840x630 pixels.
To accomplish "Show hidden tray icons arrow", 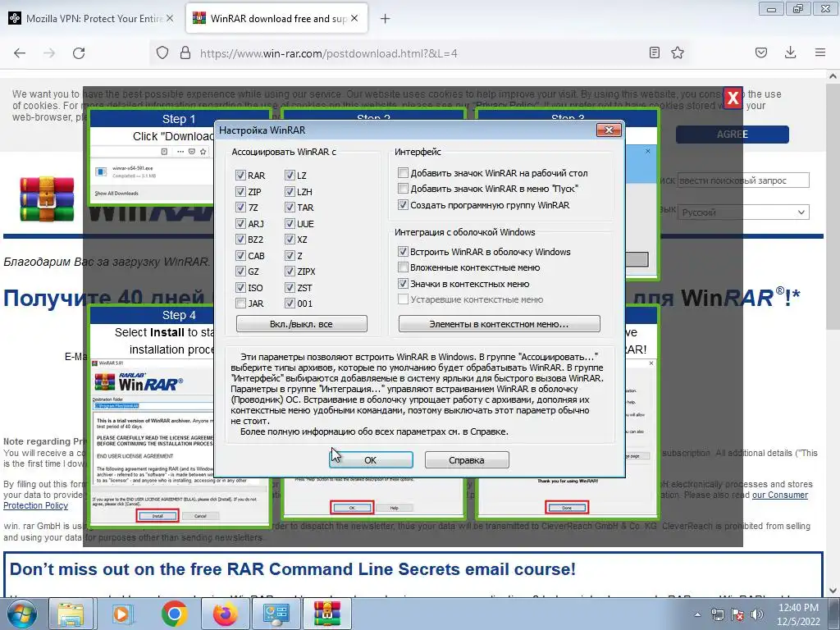I will [x=697, y=614].
